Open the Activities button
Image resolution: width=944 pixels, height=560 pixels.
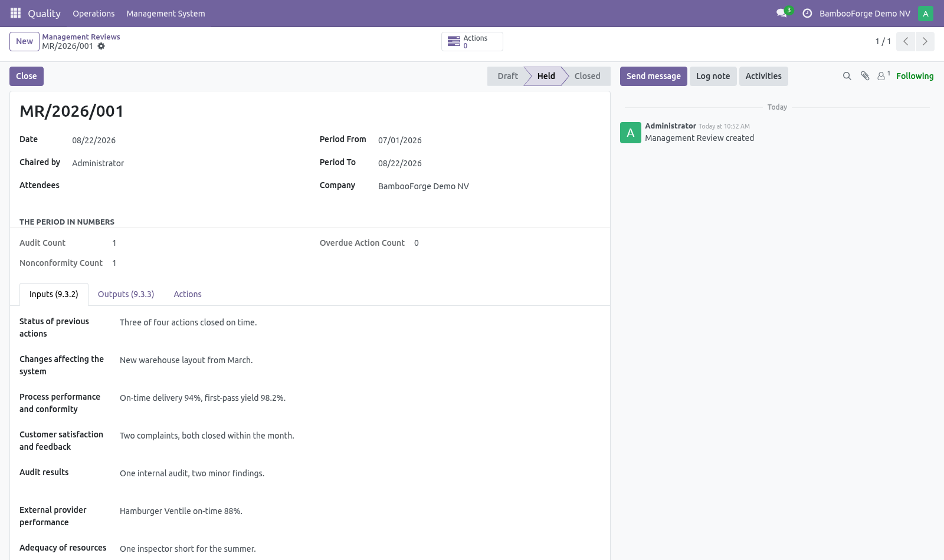pyautogui.click(x=763, y=76)
